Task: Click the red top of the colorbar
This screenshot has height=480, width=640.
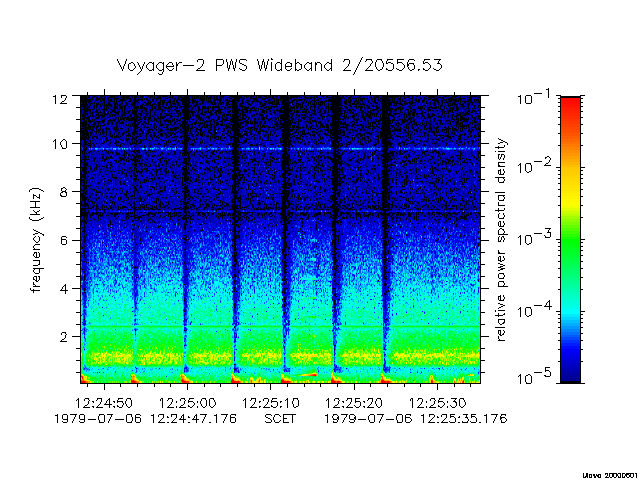Action: pos(570,108)
